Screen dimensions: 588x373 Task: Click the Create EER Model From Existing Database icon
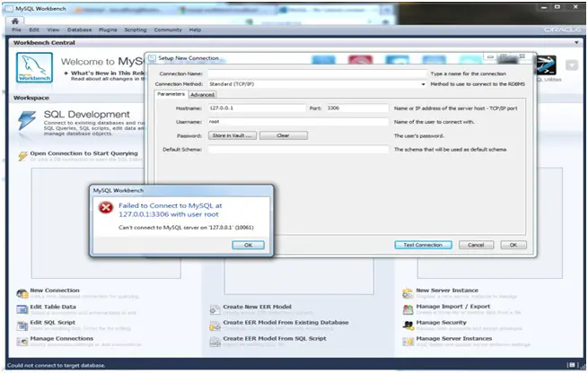click(x=215, y=325)
